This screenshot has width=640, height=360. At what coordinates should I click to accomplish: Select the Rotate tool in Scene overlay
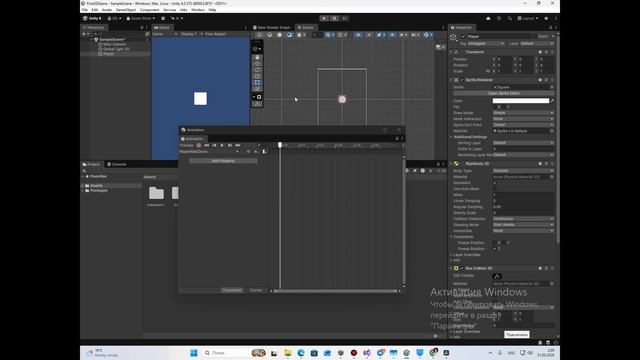(x=257, y=70)
